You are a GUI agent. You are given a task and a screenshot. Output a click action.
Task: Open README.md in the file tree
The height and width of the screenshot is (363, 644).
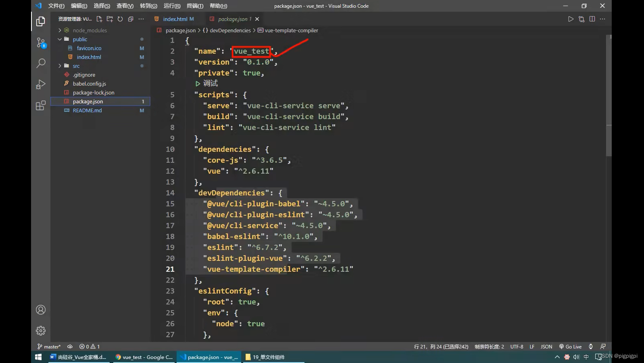tap(100, 110)
